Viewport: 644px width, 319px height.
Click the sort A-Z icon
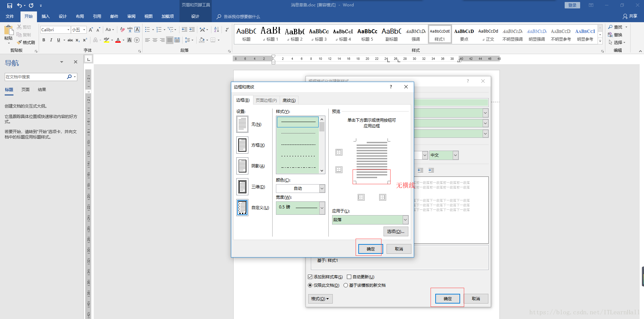216,30
